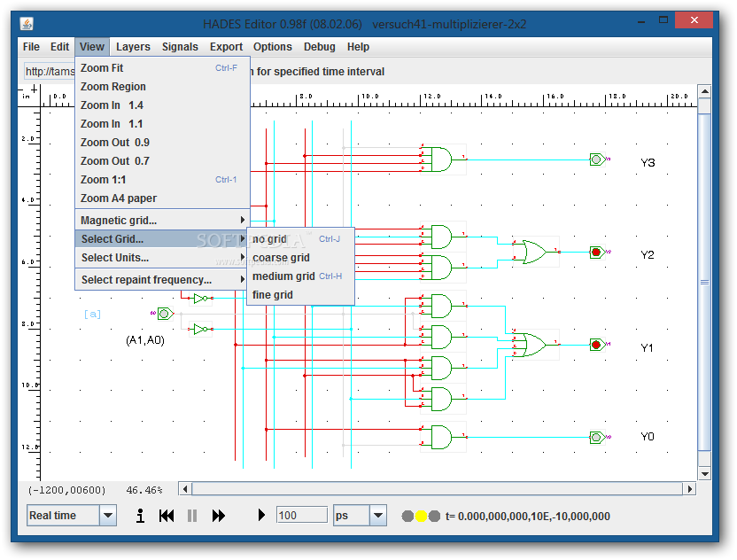Select the Y3 label text

point(648,163)
